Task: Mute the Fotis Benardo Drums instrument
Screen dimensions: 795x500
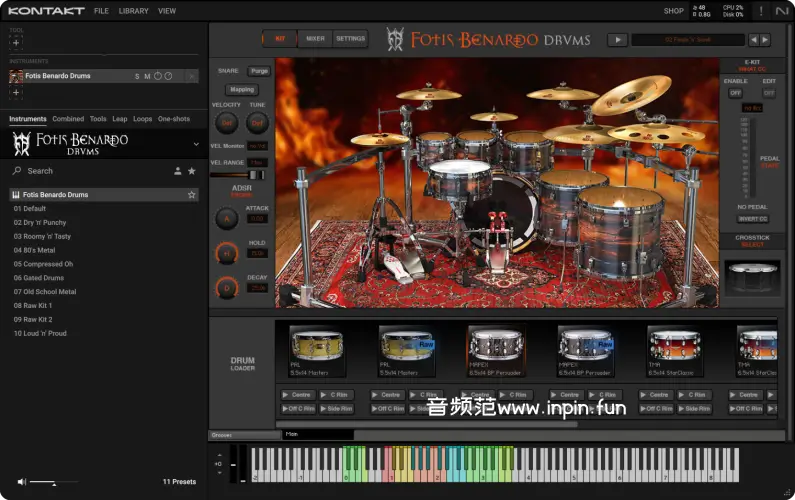Action: pos(147,76)
